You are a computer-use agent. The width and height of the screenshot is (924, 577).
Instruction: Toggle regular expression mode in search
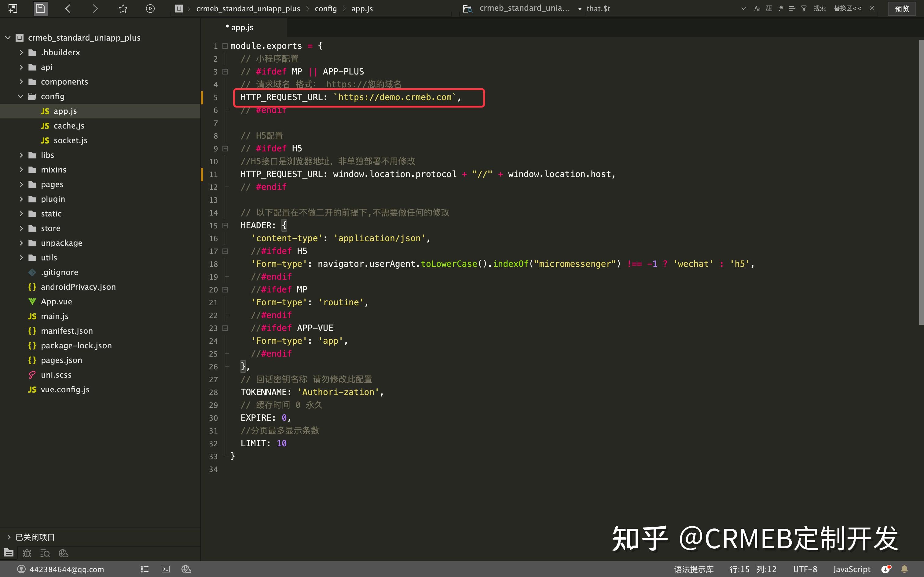pyautogui.click(x=781, y=8)
